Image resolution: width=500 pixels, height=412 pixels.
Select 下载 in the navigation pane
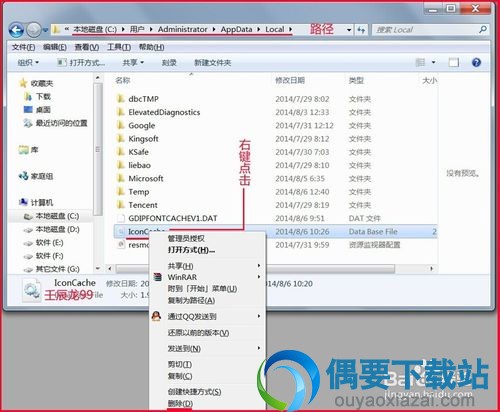[43, 97]
